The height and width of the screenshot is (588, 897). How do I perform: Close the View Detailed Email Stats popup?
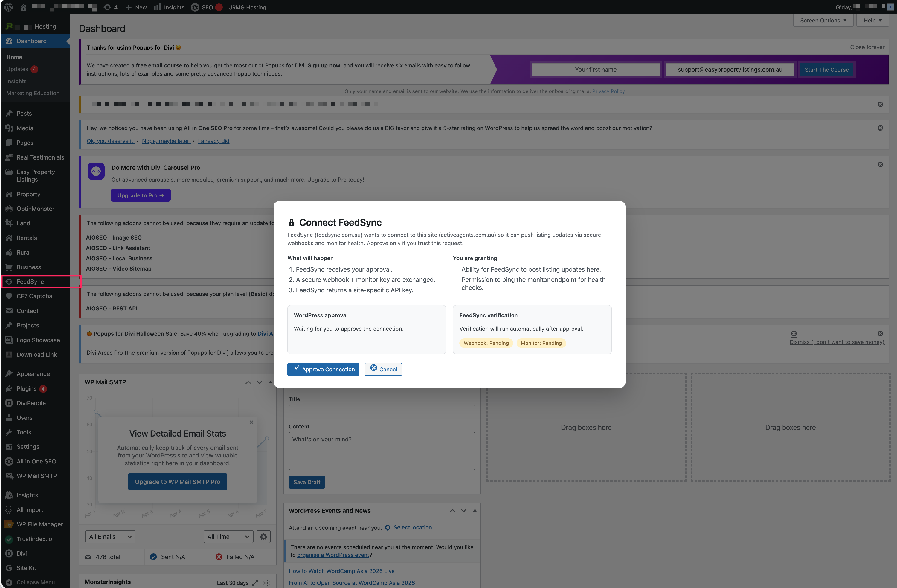point(251,422)
